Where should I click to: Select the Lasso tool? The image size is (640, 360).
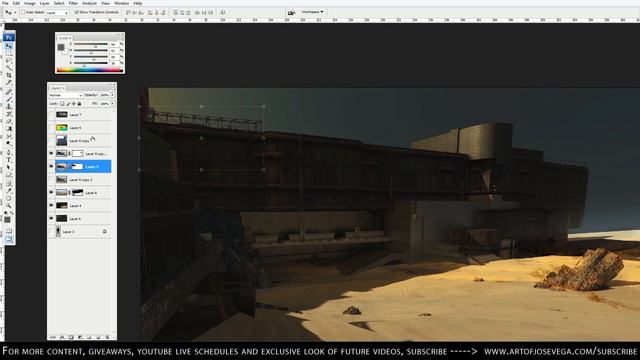(x=9, y=61)
